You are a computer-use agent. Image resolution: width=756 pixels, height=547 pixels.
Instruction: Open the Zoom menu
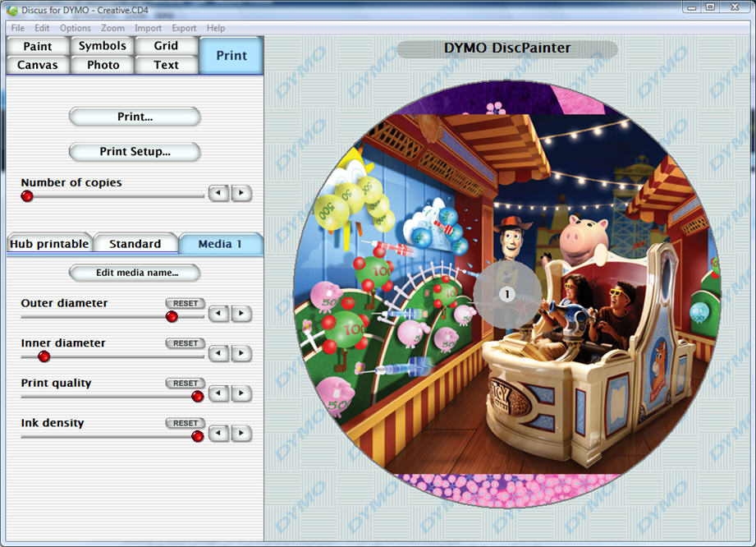112,28
